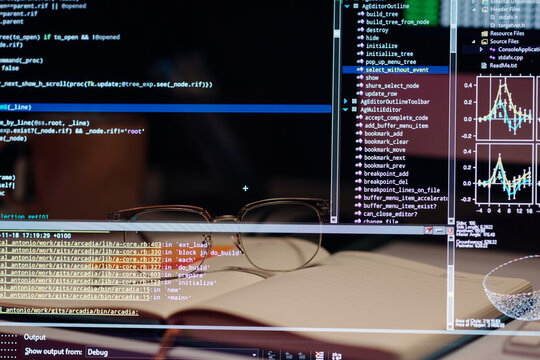Click the log line ending with '<main>'
This screenshot has width=540, height=360.
[95, 297]
